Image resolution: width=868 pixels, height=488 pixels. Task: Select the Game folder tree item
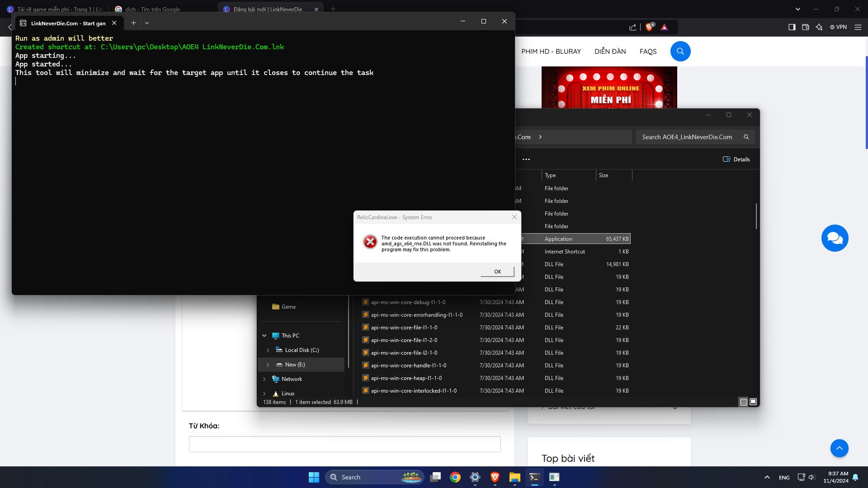pos(288,306)
